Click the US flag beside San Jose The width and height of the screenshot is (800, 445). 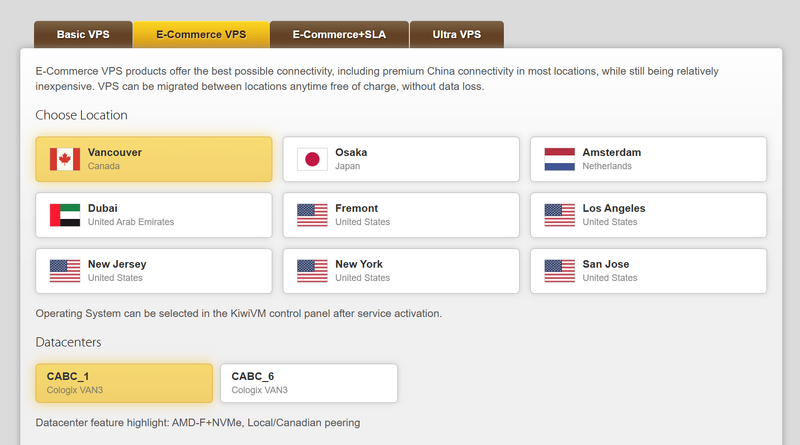click(x=560, y=271)
